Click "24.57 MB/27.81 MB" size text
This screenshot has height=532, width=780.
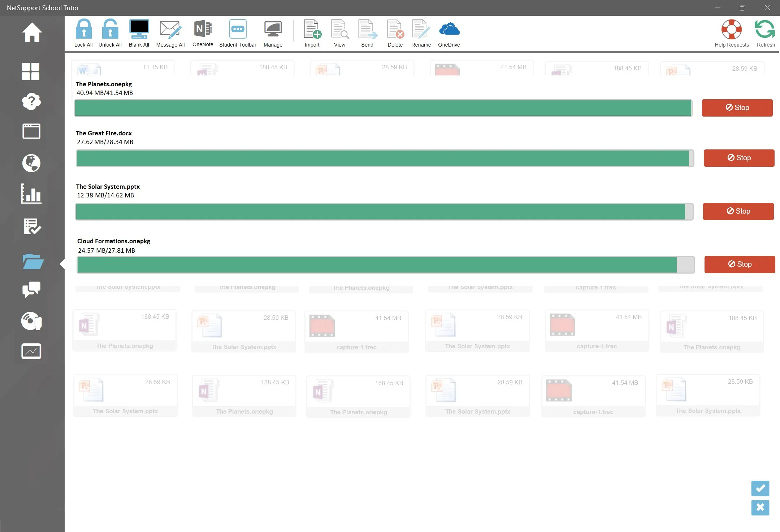(107, 250)
